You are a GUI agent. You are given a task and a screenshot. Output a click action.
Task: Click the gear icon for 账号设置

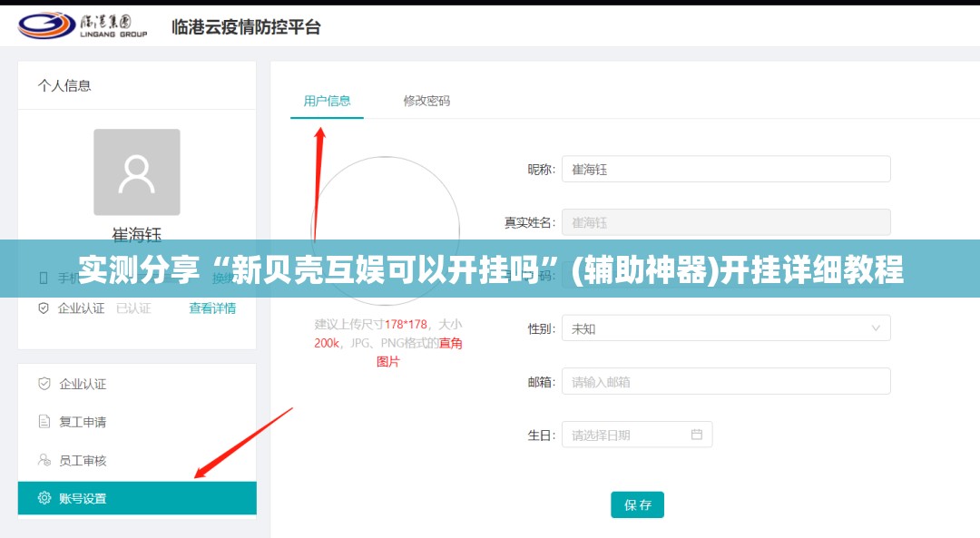[44, 498]
